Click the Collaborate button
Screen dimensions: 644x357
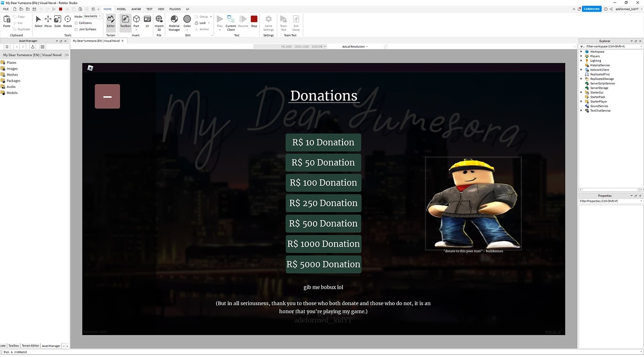click(x=591, y=8)
